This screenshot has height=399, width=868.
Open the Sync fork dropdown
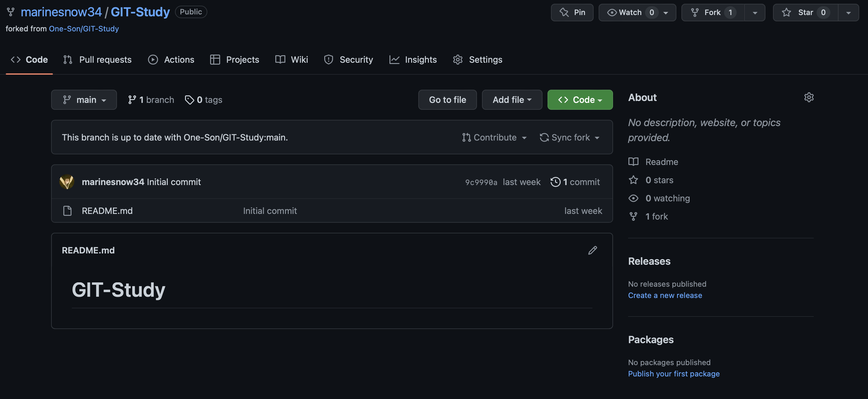pos(569,137)
